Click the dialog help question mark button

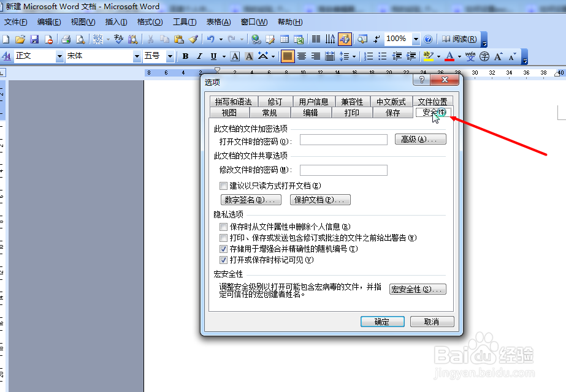click(x=422, y=80)
